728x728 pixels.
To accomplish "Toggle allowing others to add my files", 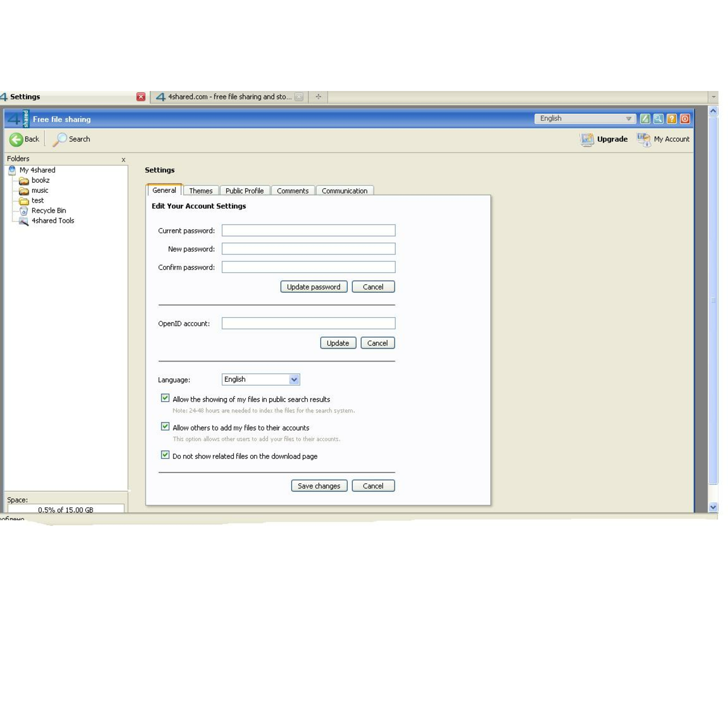I will point(165,427).
